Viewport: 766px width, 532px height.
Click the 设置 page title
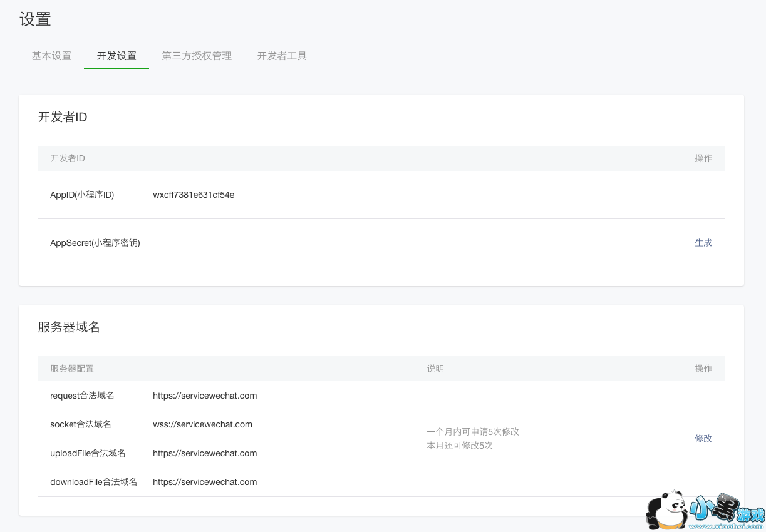coord(35,19)
